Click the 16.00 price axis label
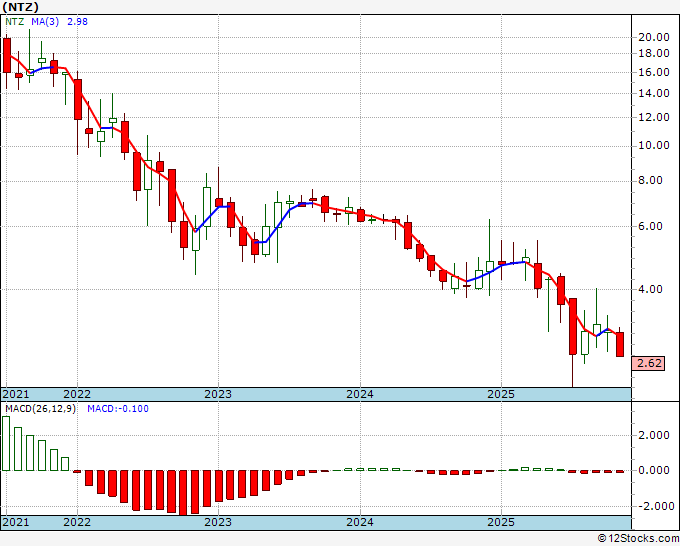 point(654,72)
